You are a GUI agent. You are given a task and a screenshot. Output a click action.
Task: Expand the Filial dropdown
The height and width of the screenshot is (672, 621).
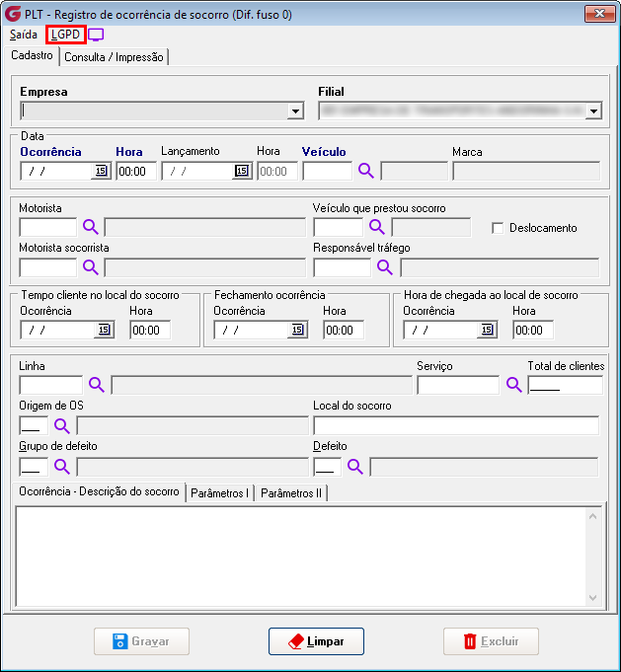[593, 112]
